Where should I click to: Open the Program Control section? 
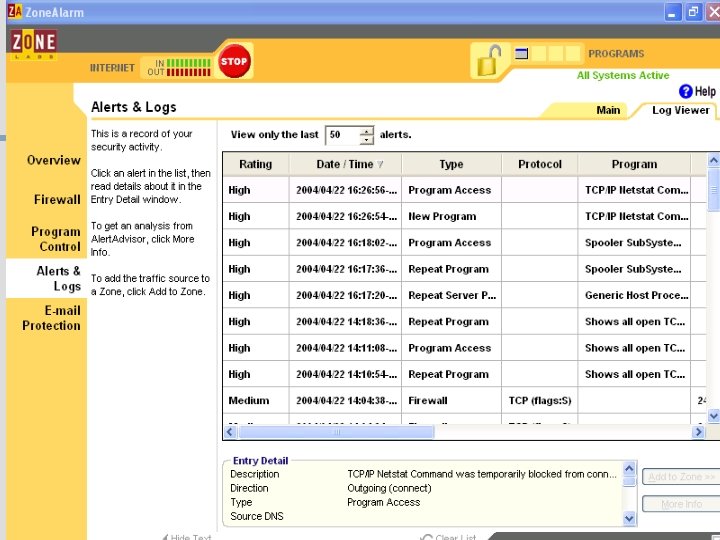56,239
